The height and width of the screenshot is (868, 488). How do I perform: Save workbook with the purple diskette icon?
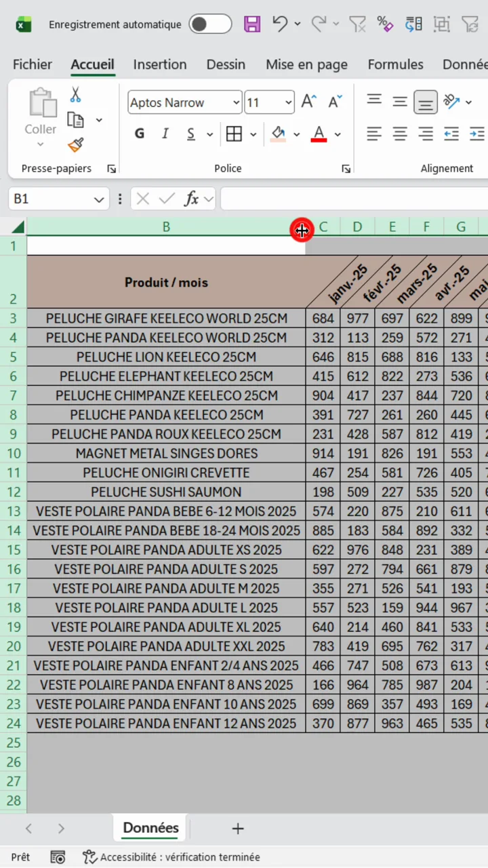[x=252, y=24]
